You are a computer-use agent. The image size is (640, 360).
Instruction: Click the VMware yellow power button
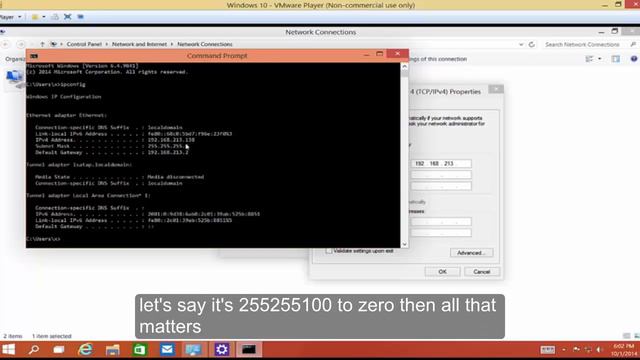point(35,17)
